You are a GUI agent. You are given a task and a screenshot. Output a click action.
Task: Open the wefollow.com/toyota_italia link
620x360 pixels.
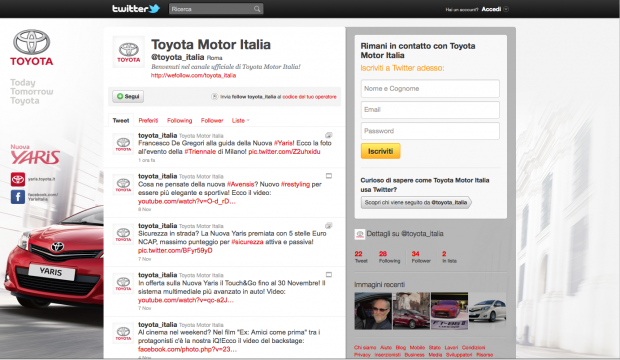pos(193,76)
